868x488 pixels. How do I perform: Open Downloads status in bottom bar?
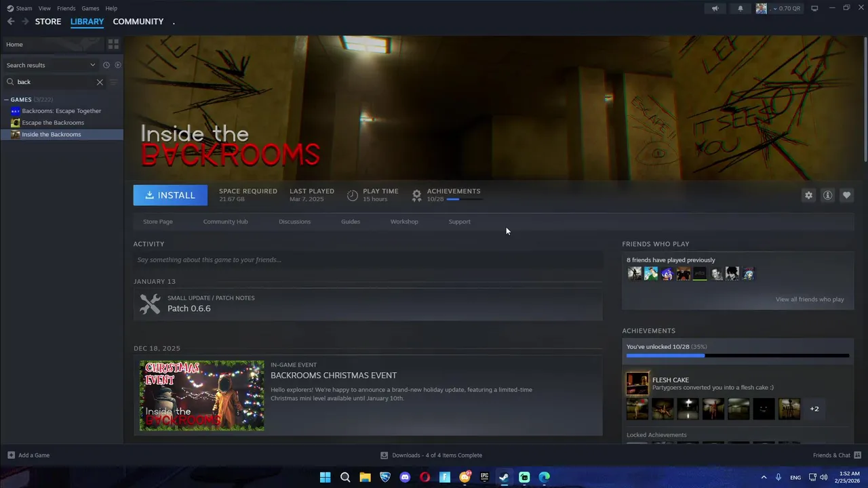point(431,455)
